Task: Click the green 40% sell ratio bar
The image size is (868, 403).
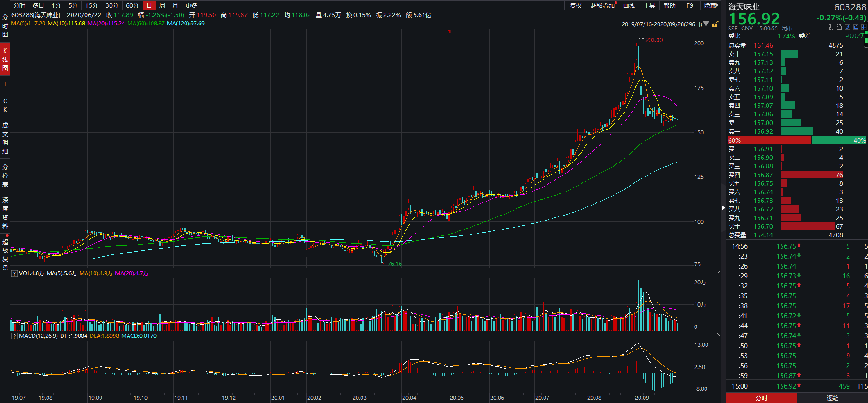Action: (x=839, y=140)
